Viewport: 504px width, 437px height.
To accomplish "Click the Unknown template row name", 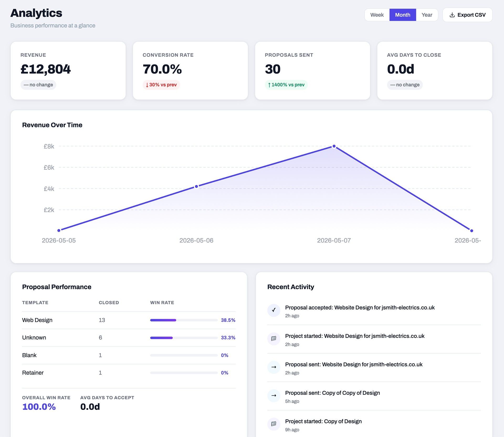I will [34, 338].
